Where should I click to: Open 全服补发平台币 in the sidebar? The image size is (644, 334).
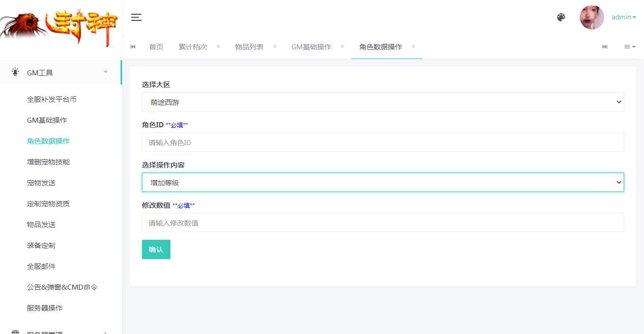pyautogui.click(x=52, y=99)
